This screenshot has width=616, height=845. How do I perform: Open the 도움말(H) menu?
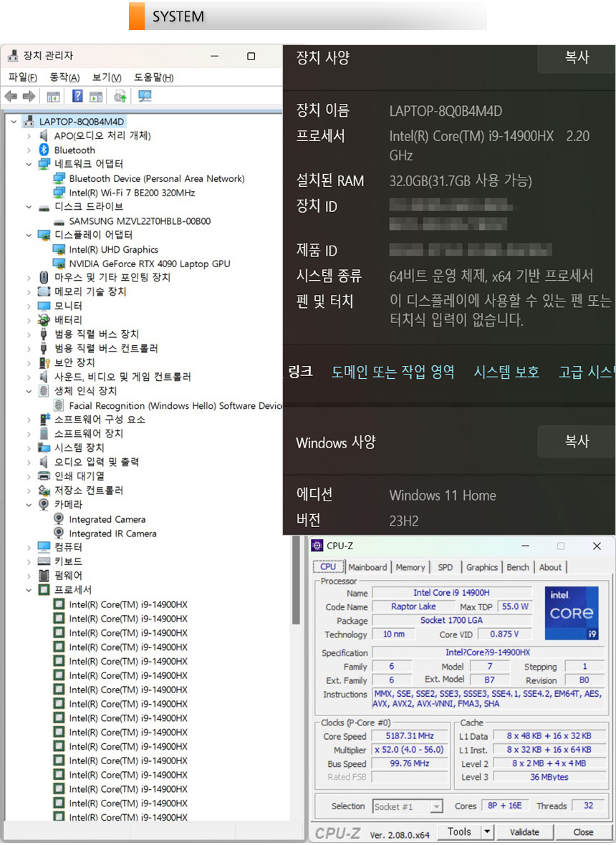(153, 77)
